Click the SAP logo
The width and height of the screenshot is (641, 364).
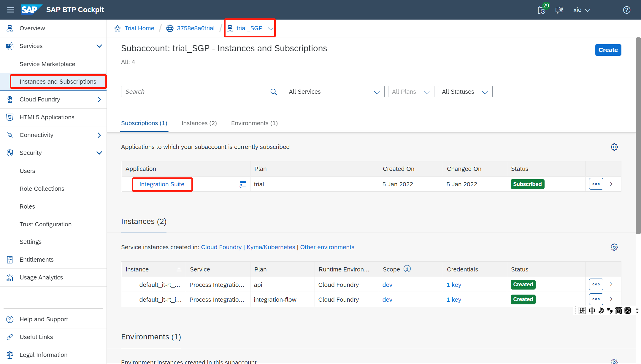(31, 9)
